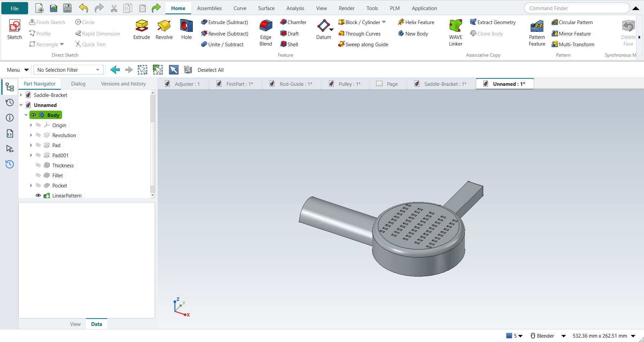Apply Chamfer to an edge
Screen dimensions: 644x342
point(293,22)
